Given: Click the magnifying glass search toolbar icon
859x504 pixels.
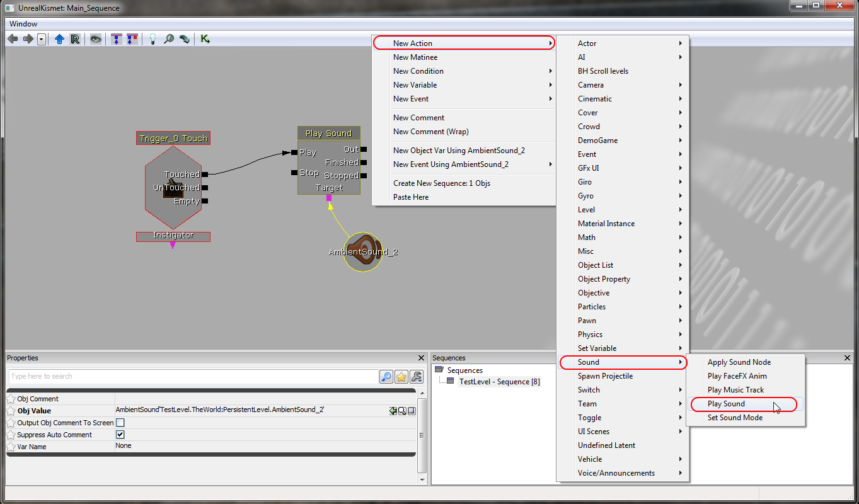Looking at the screenshot, I should click(168, 39).
